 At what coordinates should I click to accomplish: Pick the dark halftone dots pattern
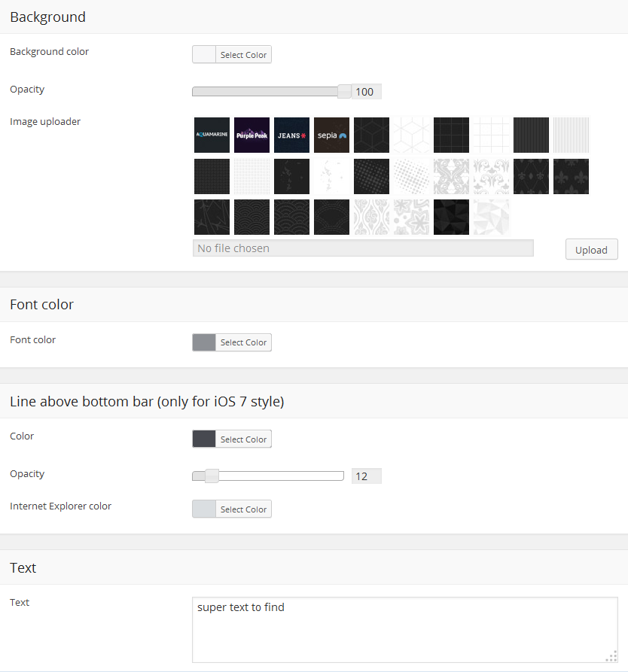[371, 176]
